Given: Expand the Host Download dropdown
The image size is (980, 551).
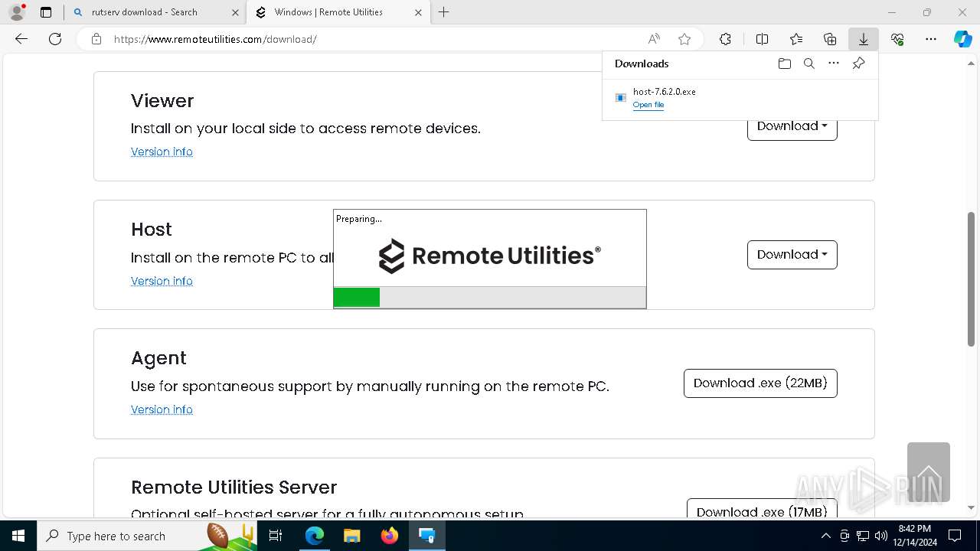Looking at the screenshot, I should pyautogui.click(x=792, y=255).
